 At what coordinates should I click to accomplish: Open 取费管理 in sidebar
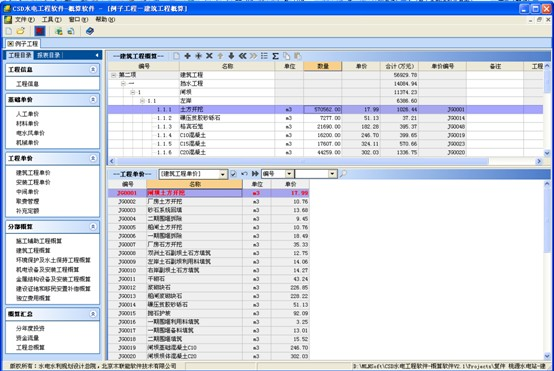coord(28,201)
